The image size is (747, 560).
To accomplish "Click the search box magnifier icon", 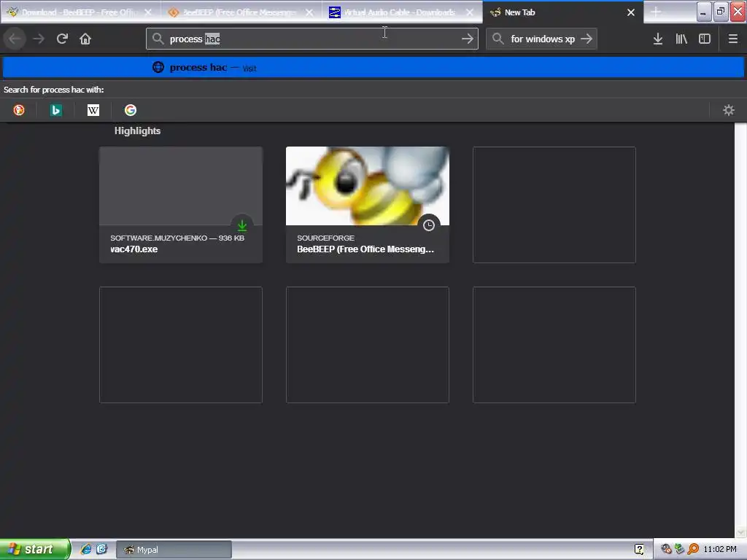I will 498,39.
